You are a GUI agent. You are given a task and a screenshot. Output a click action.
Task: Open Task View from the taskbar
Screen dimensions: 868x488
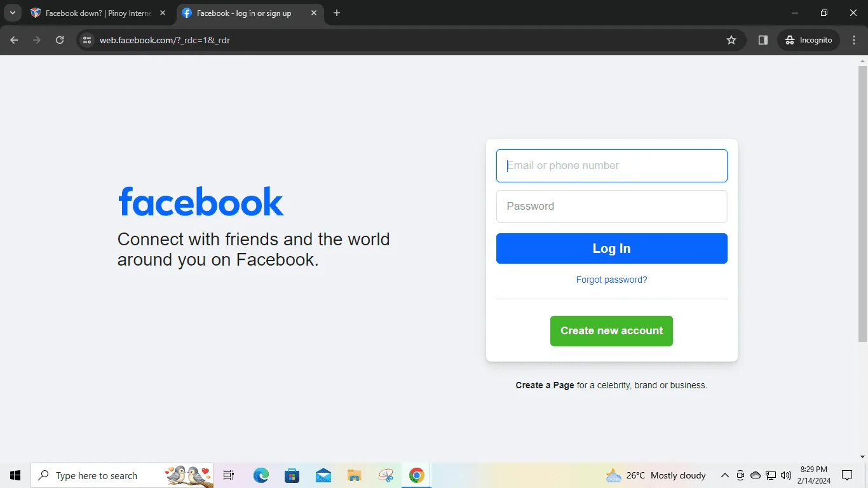[x=229, y=475]
